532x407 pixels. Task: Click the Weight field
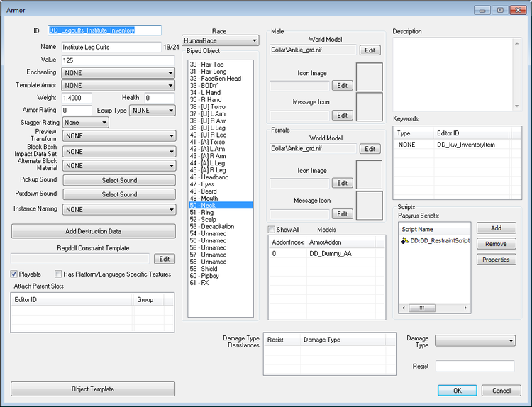tap(77, 98)
